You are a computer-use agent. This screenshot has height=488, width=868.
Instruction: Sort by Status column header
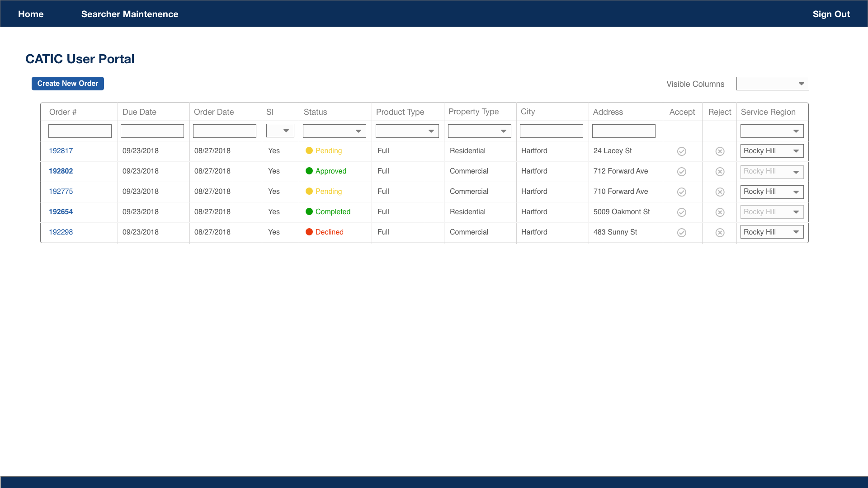click(x=315, y=112)
